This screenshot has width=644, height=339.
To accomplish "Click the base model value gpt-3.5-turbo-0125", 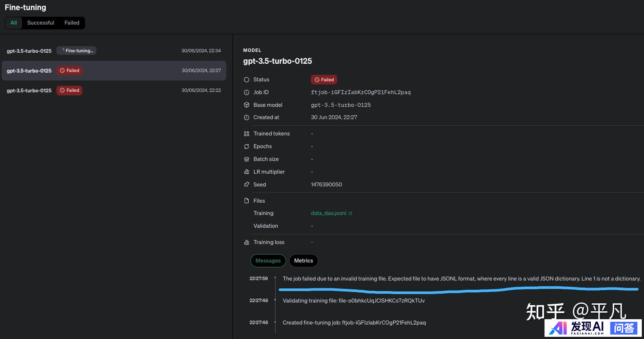I will (341, 105).
